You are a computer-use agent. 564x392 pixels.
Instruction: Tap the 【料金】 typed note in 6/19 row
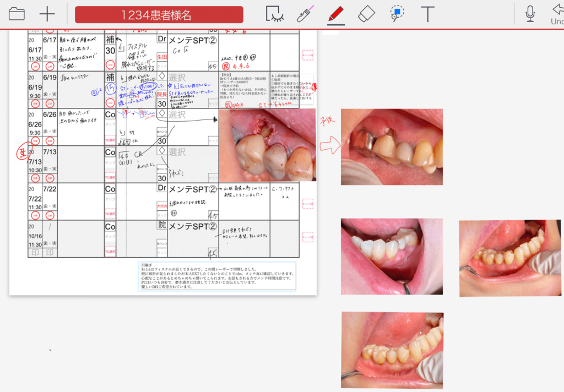[244, 86]
